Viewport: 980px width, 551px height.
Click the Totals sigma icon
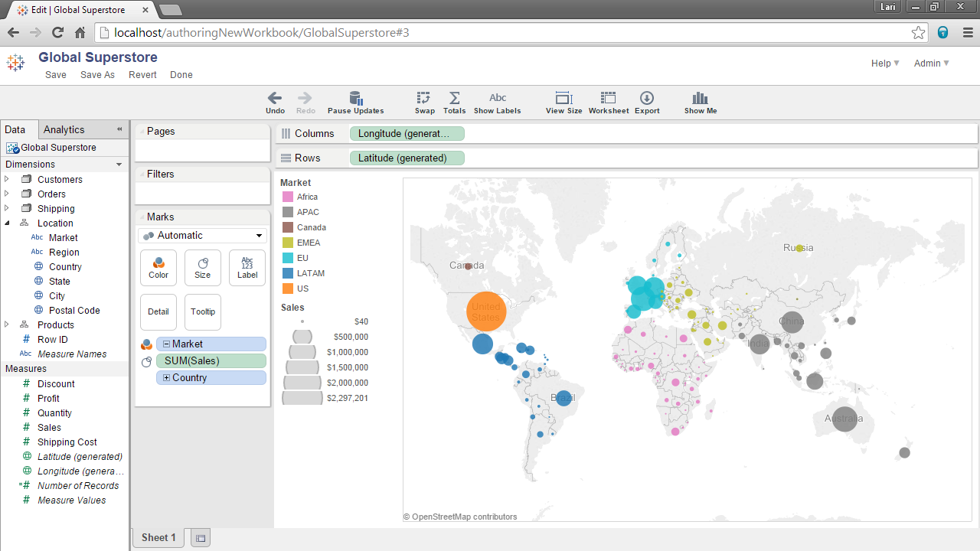pos(454,98)
